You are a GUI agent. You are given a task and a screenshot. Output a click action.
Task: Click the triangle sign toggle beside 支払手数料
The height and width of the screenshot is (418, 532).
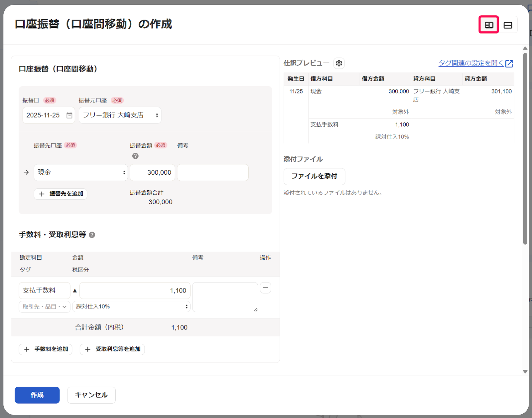[x=75, y=291]
